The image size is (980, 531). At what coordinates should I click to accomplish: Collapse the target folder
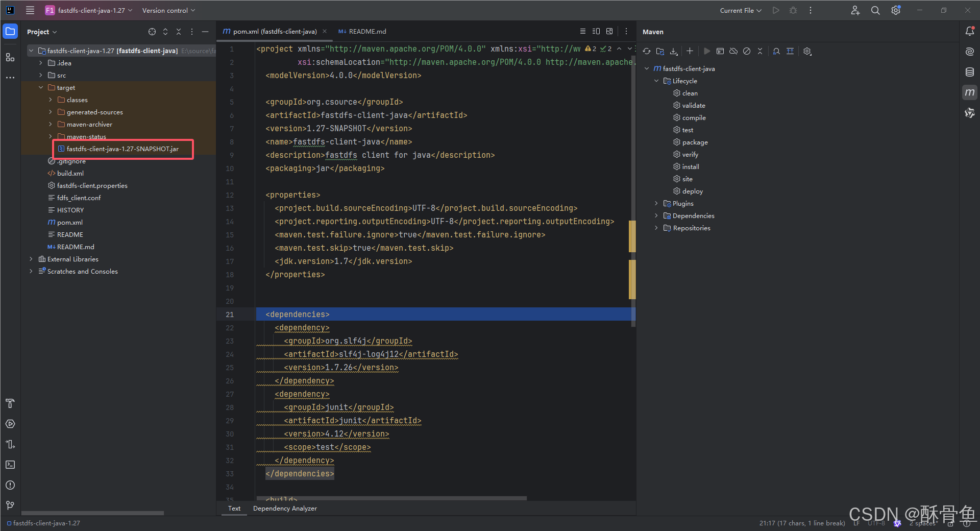41,88
